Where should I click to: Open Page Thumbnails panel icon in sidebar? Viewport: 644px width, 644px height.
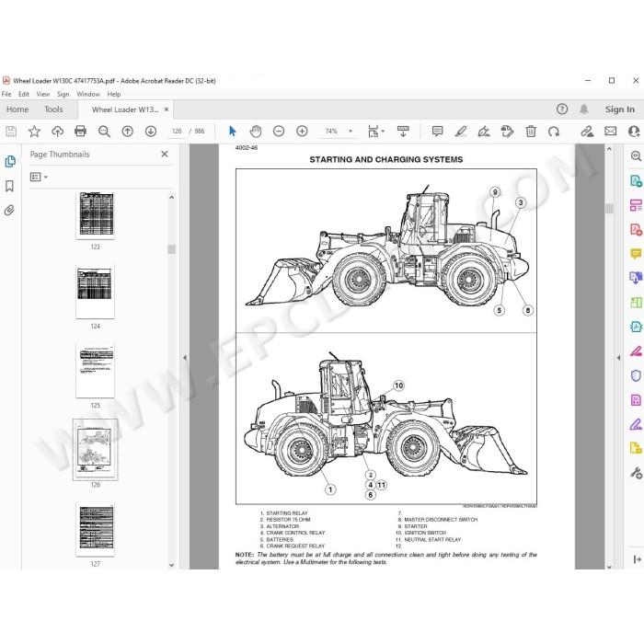pyautogui.click(x=10, y=161)
